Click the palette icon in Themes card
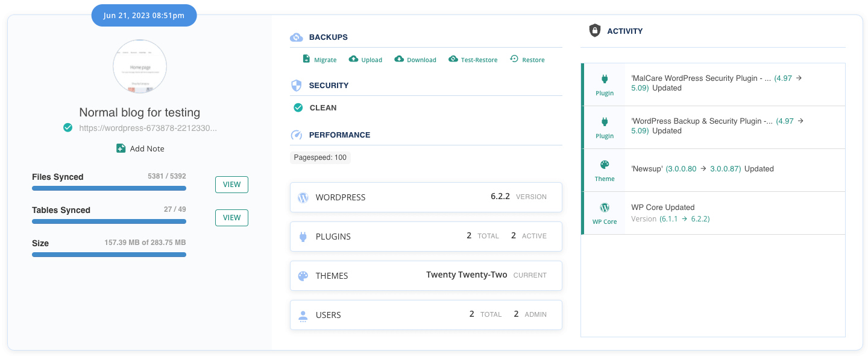868x356 pixels. tap(303, 276)
